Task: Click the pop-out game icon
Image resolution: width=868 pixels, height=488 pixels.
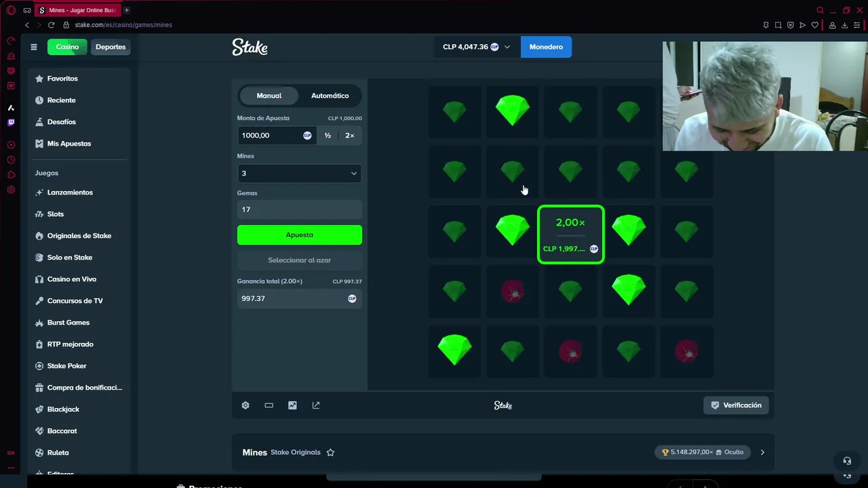Action: [316, 405]
